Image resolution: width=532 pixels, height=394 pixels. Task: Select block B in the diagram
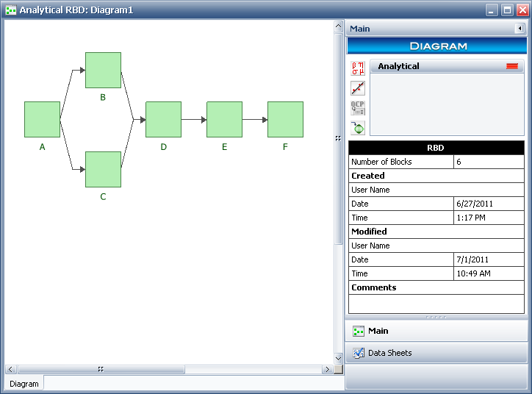(103, 70)
